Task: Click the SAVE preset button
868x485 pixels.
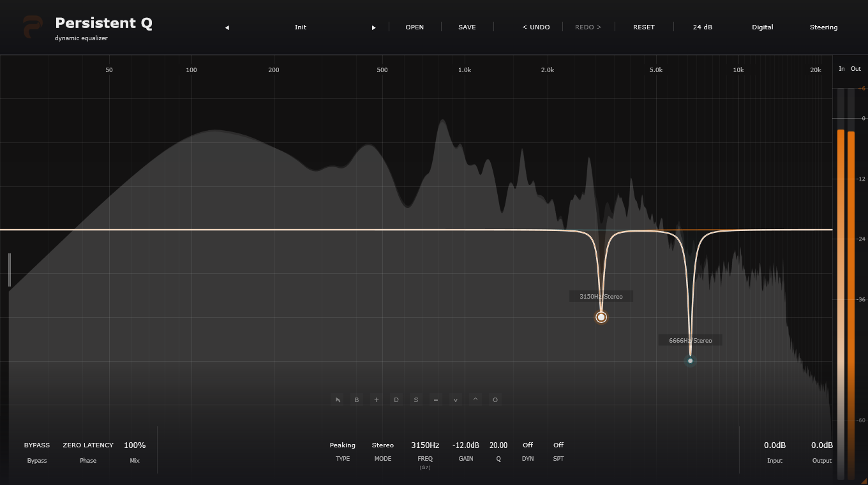Action: [x=467, y=27]
